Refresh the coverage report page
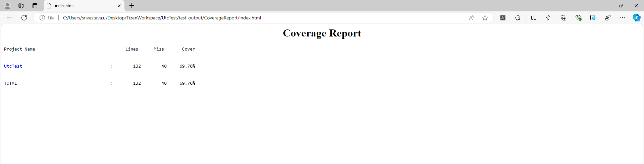Image resolution: width=644 pixels, height=164 pixels. (24, 18)
